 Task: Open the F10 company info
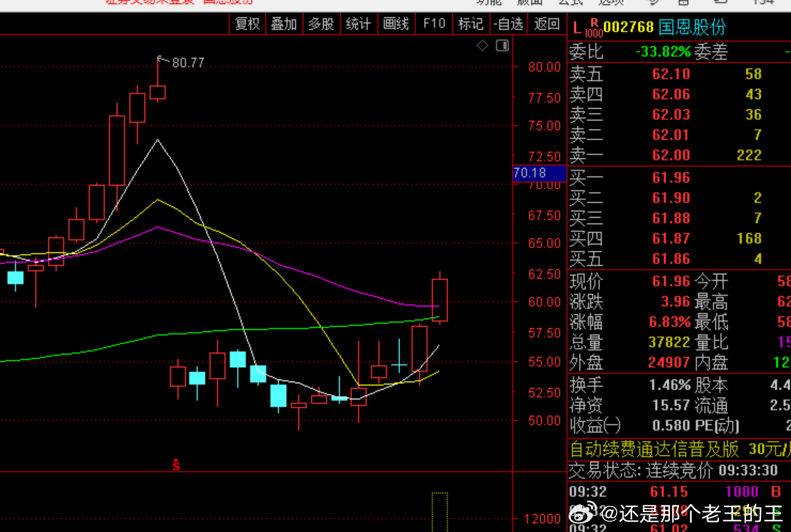click(x=434, y=24)
